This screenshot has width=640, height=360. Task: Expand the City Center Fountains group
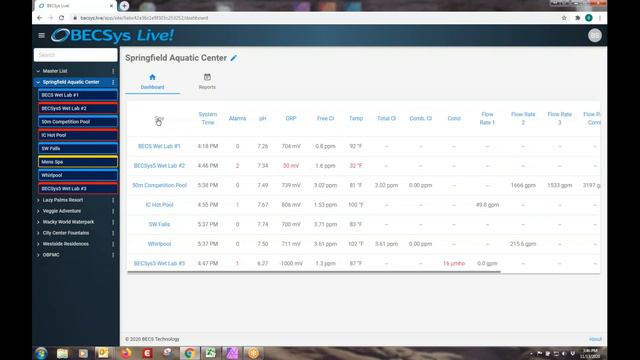[x=38, y=233]
